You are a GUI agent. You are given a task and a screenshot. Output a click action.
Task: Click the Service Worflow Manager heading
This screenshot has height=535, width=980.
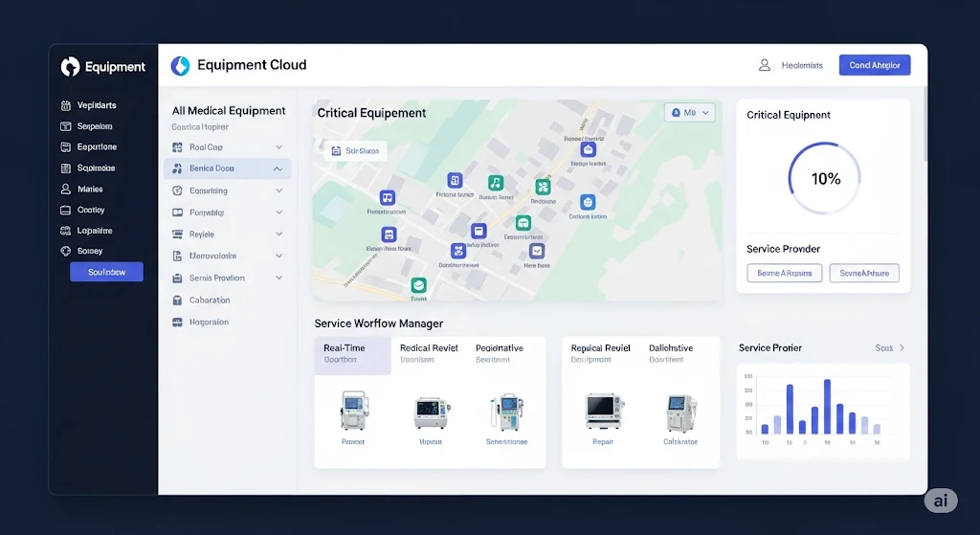[x=379, y=323]
